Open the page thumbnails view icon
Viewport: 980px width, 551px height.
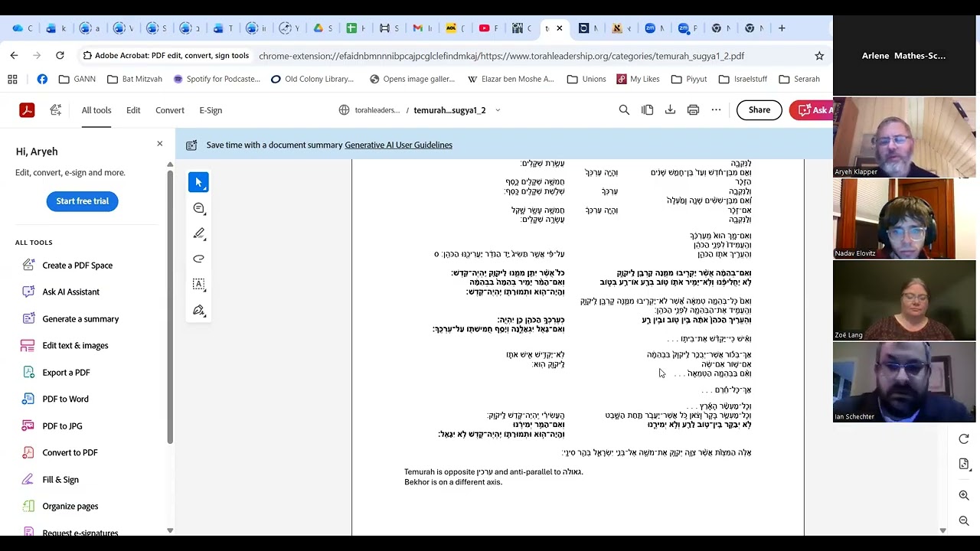(x=647, y=110)
